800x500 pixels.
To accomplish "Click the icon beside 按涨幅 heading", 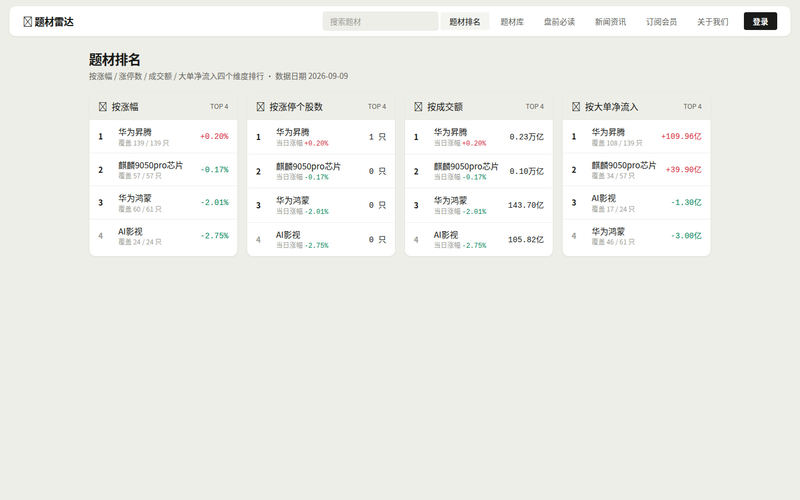I will (103, 107).
